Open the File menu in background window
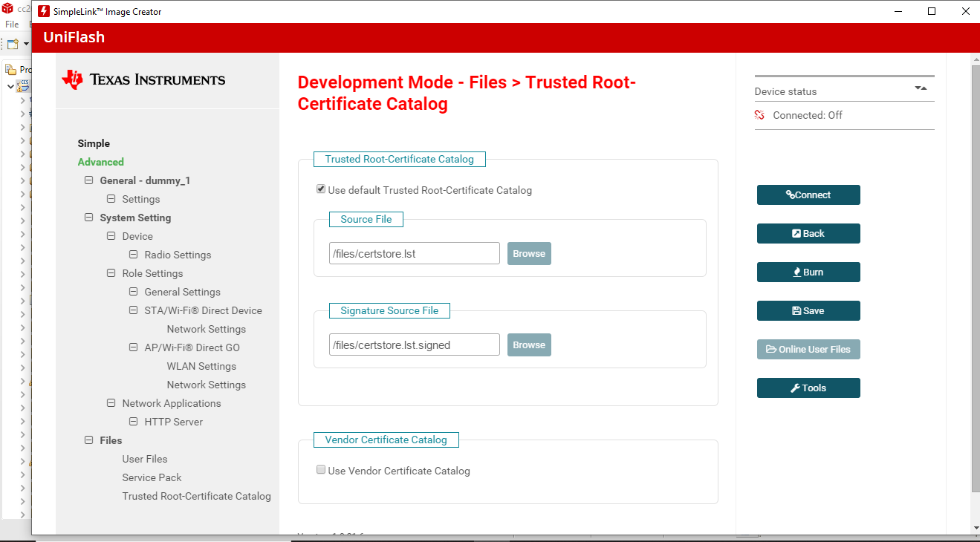980x542 pixels. click(12, 25)
